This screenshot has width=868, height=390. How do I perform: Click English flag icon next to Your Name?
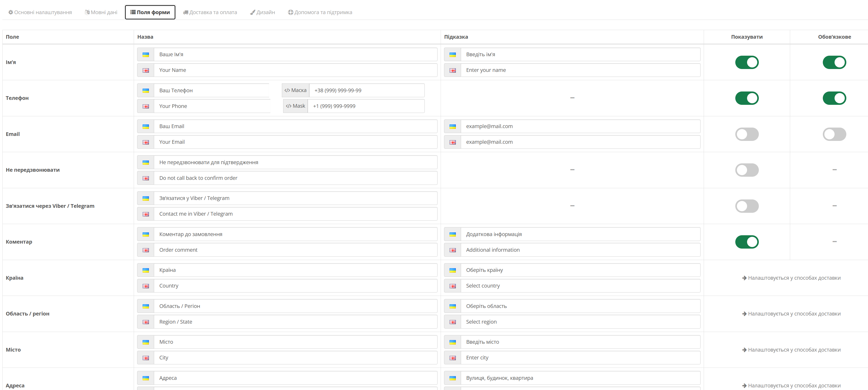coord(145,71)
